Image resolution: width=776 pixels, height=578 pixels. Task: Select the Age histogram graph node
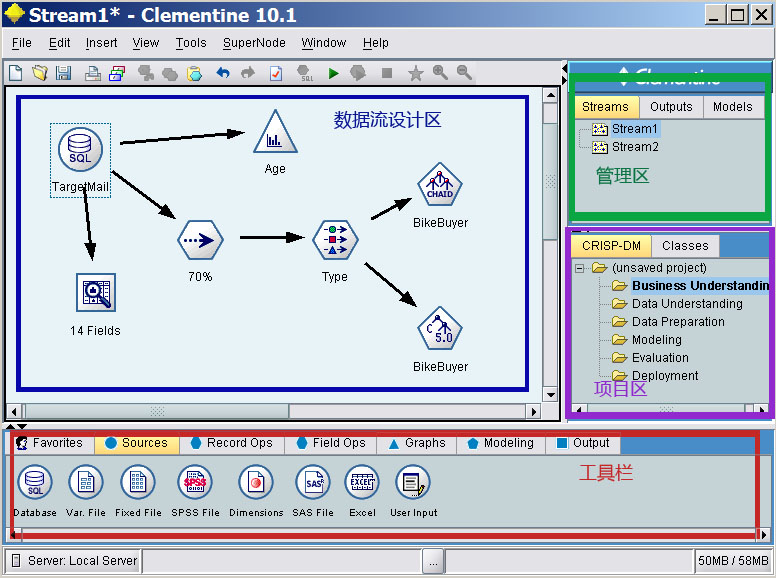(x=275, y=132)
